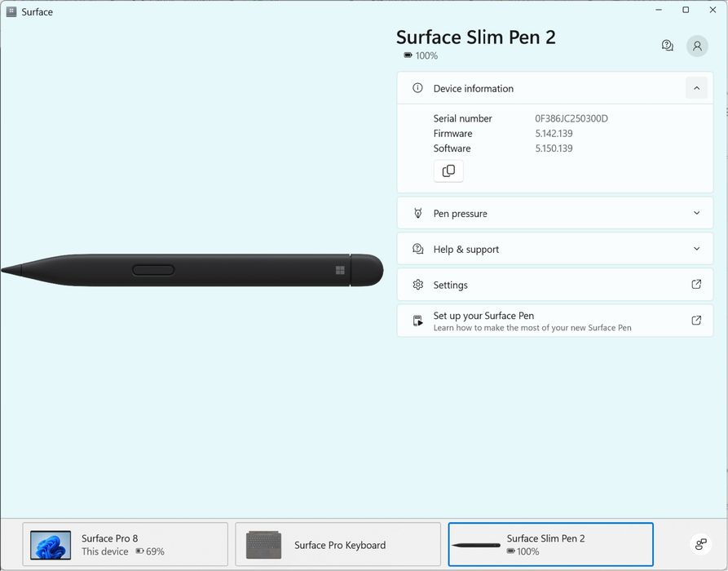This screenshot has height=571, width=728.
Task: Click the Surface Pro 8 battery icon
Action: click(x=139, y=551)
